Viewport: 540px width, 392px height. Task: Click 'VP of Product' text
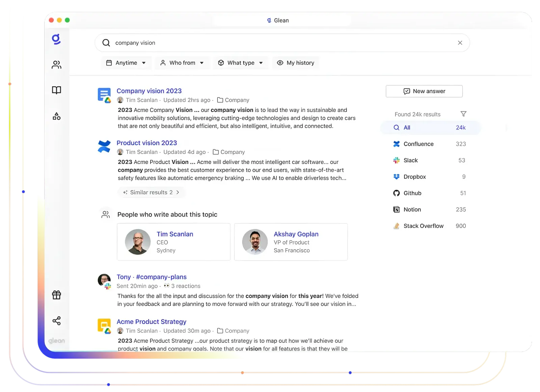(291, 243)
